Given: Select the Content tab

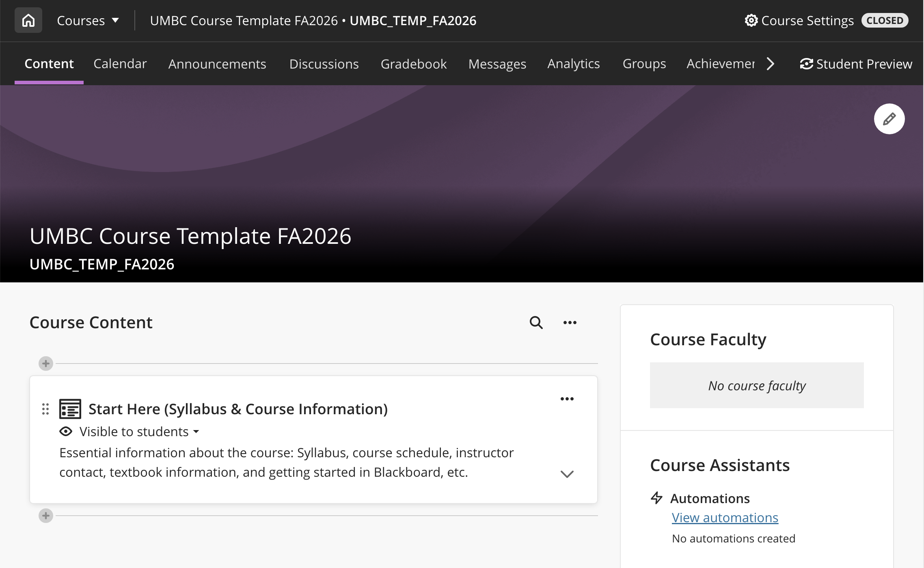Looking at the screenshot, I should click(49, 64).
